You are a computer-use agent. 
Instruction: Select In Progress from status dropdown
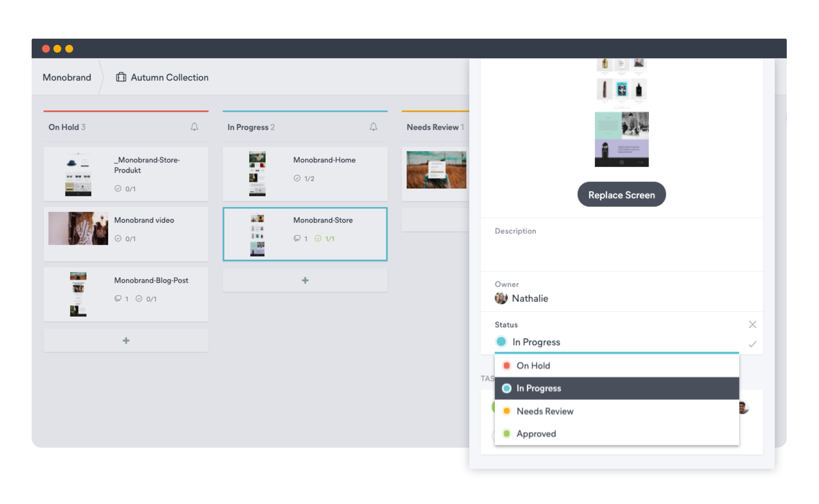coord(614,388)
